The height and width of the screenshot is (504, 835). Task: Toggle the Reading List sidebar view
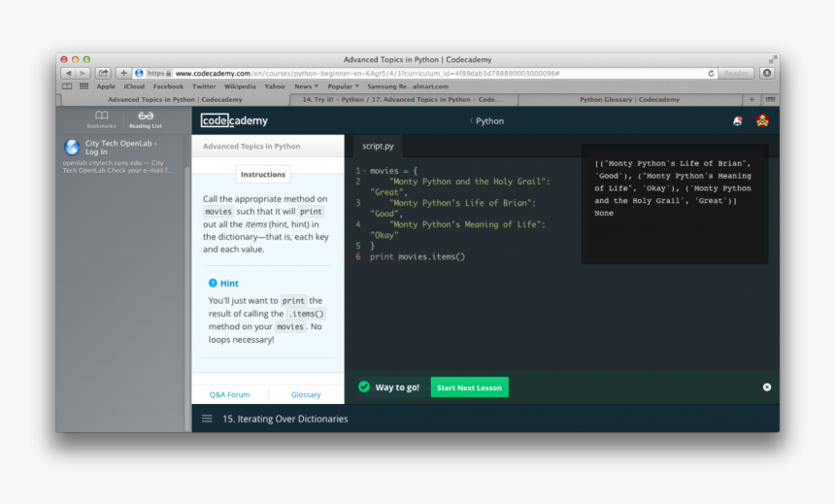pyautogui.click(x=146, y=118)
